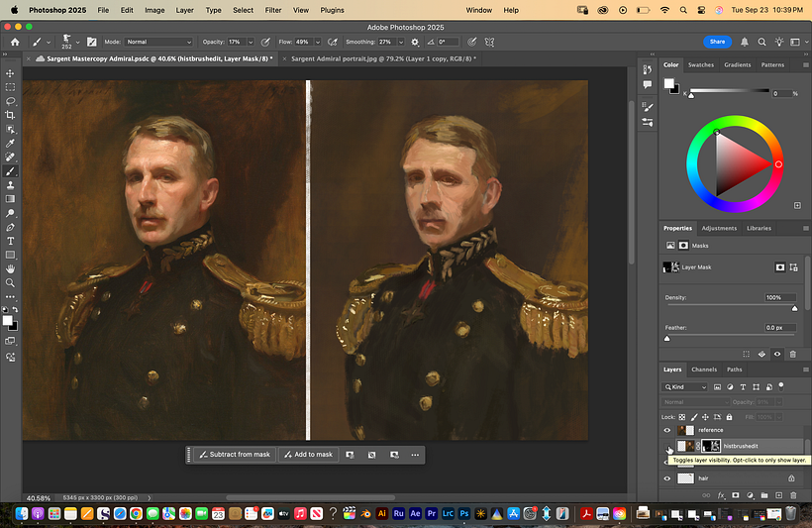Select the Eyedropper tool
812x528 pixels.
(x=10, y=144)
